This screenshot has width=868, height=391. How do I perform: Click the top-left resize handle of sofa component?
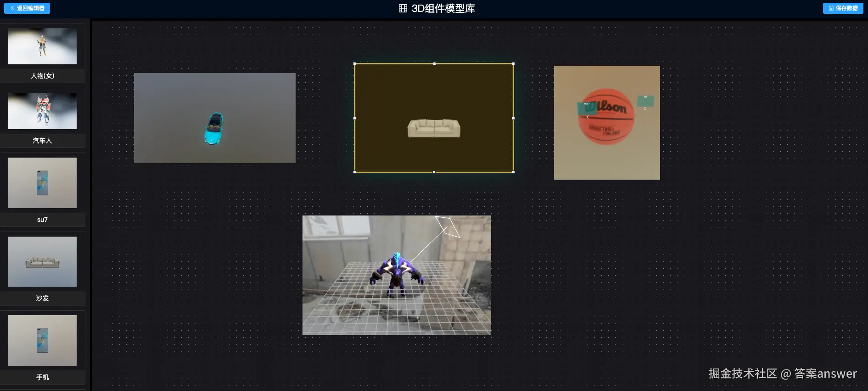click(x=354, y=63)
